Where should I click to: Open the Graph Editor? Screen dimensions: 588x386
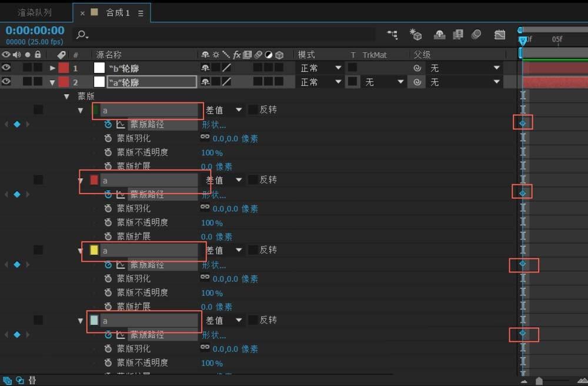pyautogui.click(x=500, y=35)
